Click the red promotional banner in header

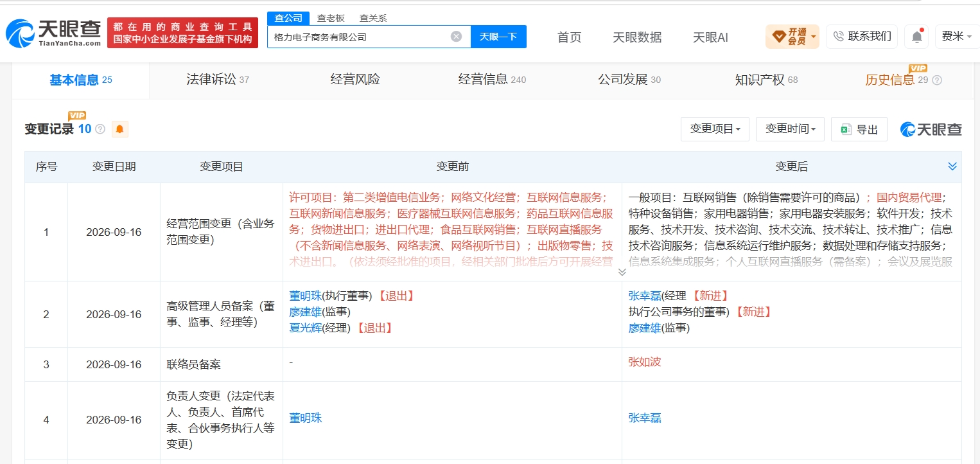(182, 33)
